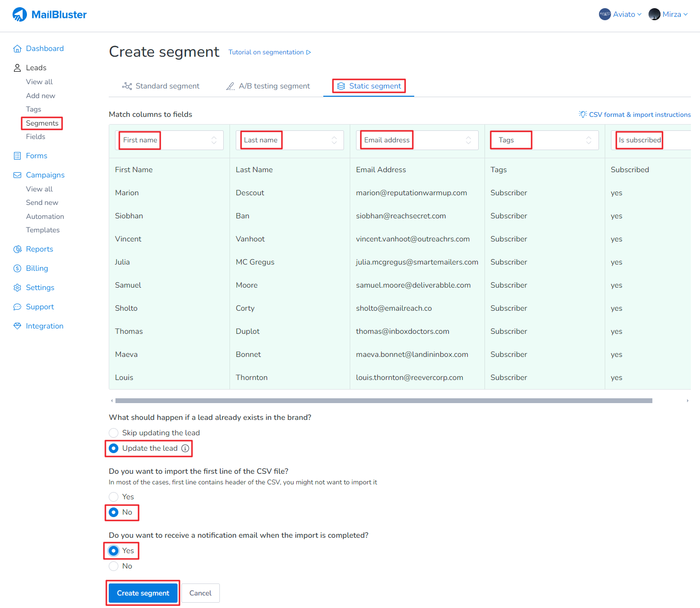Open CSV format & import instructions link
700x608 pixels.
[x=635, y=114]
